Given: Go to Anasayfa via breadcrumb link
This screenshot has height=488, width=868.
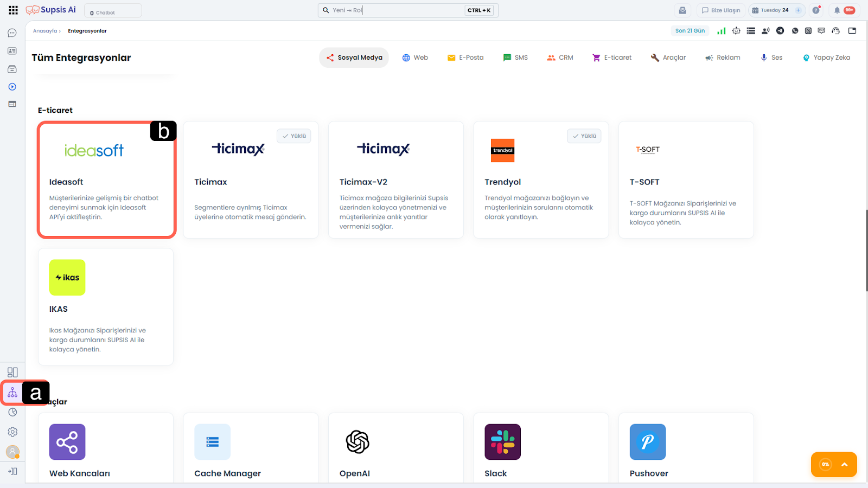Looking at the screenshot, I should (44, 31).
